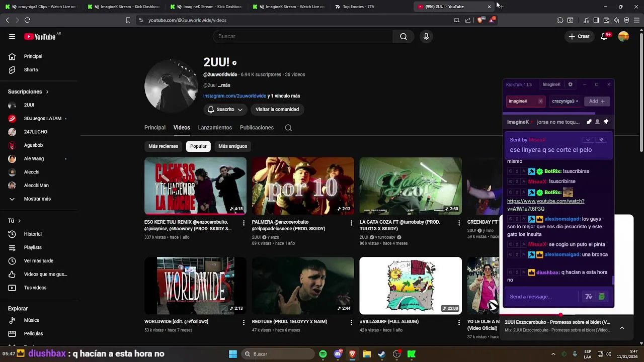This screenshot has width=644, height=362.
Task: Open Kick app from the taskbar
Action: pyautogui.click(x=412, y=354)
